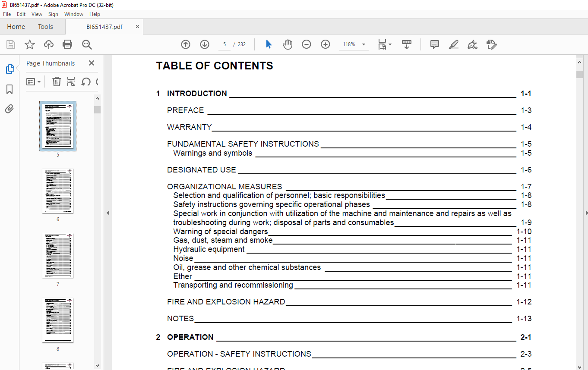Open the Sign menu
Image resolution: width=588 pixels, height=370 pixels.
point(53,14)
